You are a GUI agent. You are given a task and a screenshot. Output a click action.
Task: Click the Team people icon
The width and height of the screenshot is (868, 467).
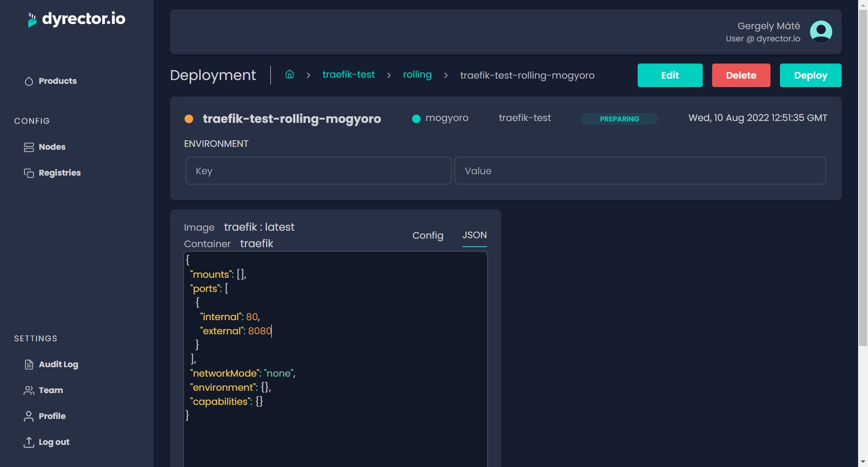(x=29, y=390)
